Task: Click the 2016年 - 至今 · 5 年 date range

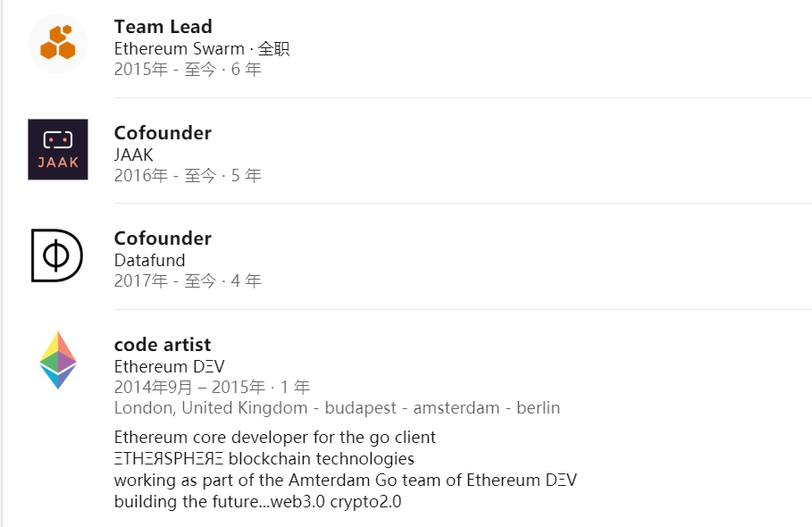Action: coord(188,176)
